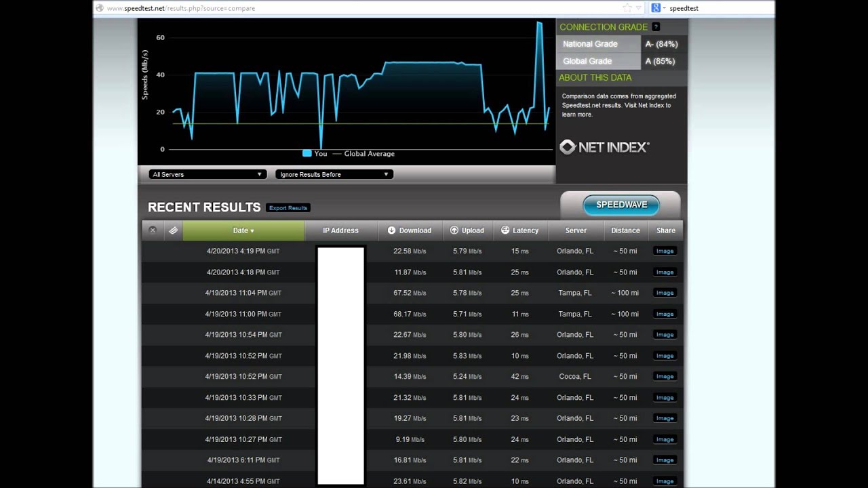The width and height of the screenshot is (868, 488).
Task: Open Image link for the Cocoa, FL result
Action: point(665,377)
